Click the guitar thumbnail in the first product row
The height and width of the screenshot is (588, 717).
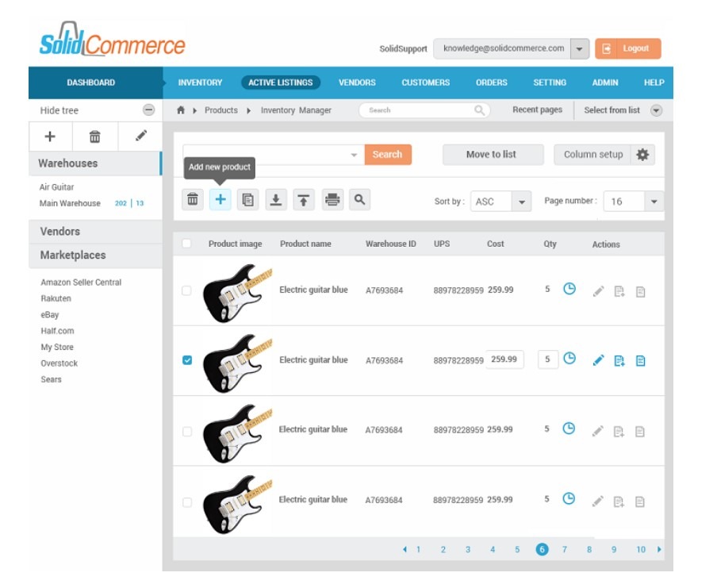pos(238,293)
